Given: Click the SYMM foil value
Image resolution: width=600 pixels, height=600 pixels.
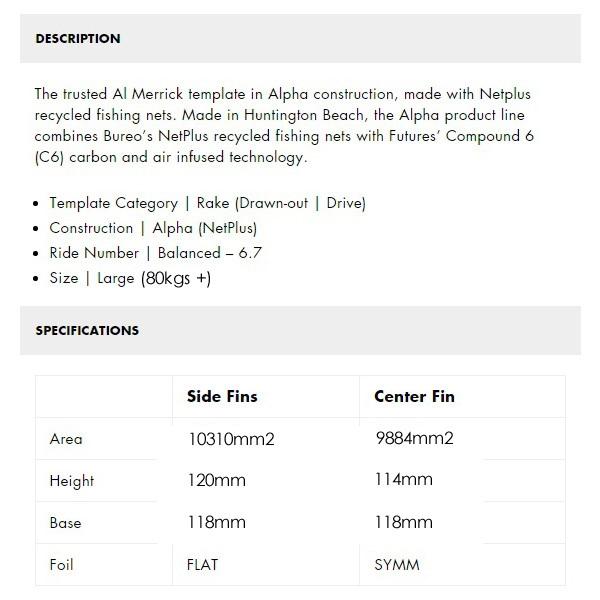Looking at the screenshot, I should [x=397, y=565].
